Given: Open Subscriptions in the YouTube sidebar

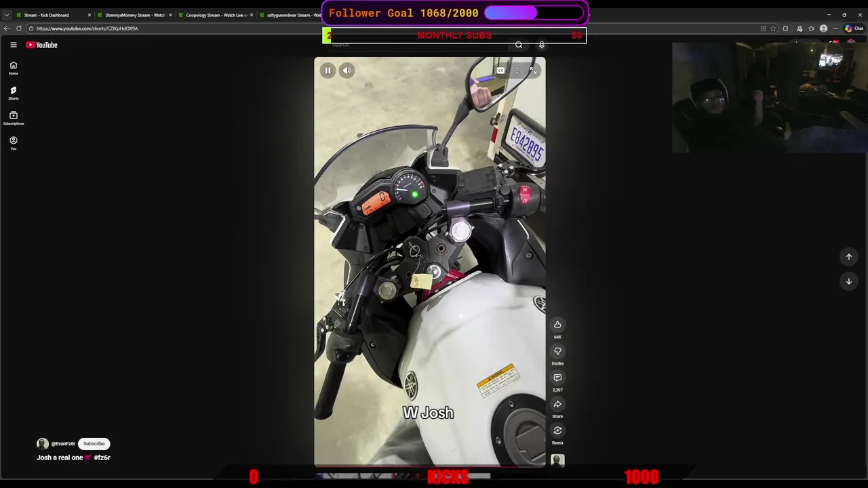Looking at the screenshot, I should [13, 118].
